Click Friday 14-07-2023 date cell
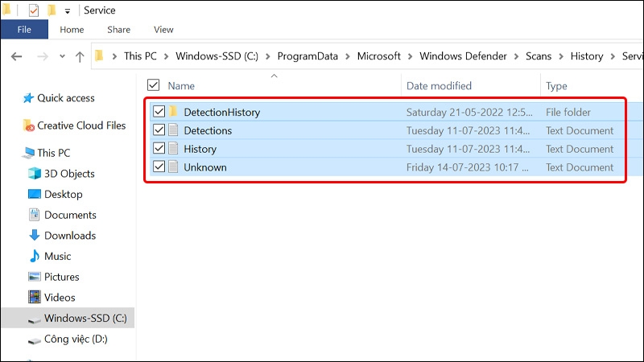The image size is (644, 362). click(x=468, y=167)
